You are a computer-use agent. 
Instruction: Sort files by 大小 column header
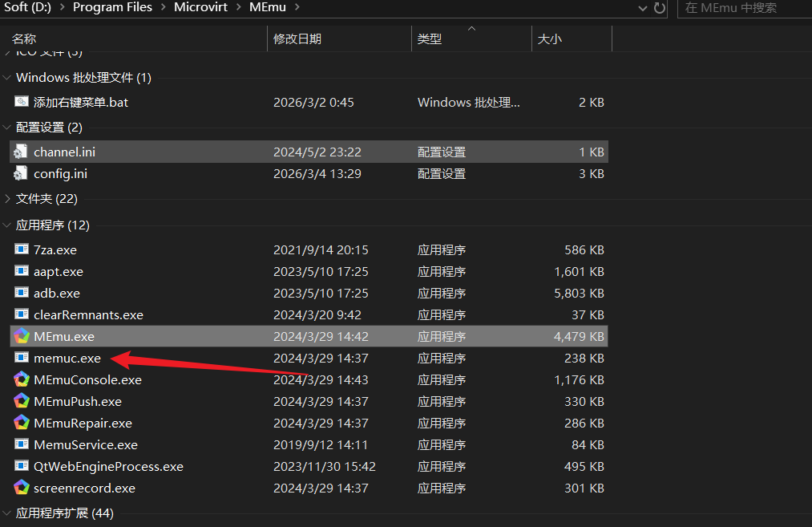(x=549, y=39)
